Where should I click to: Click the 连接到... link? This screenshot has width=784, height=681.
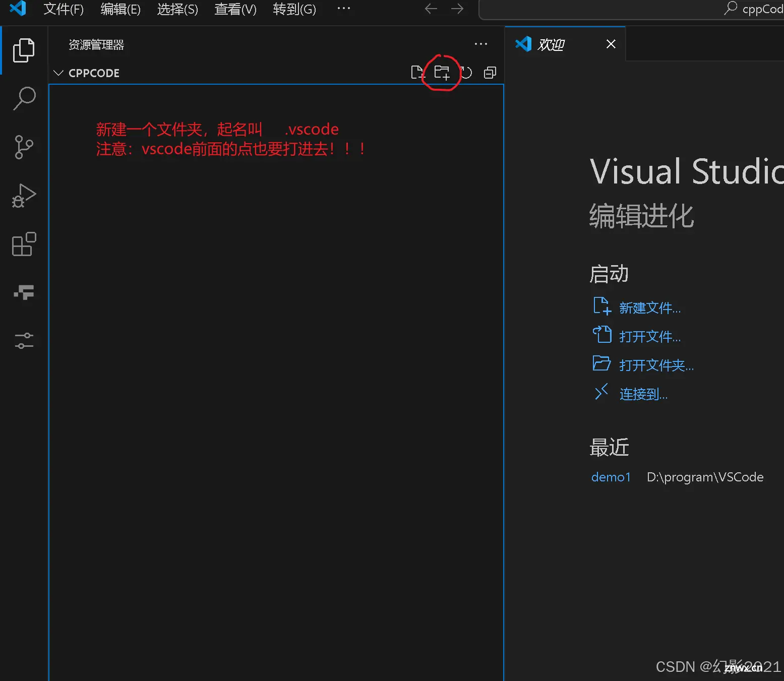643,394
